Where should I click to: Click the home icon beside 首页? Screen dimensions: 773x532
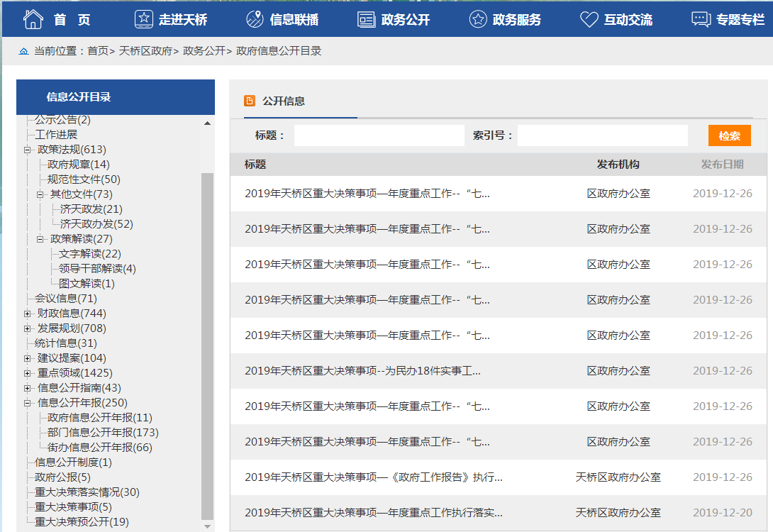33,20
